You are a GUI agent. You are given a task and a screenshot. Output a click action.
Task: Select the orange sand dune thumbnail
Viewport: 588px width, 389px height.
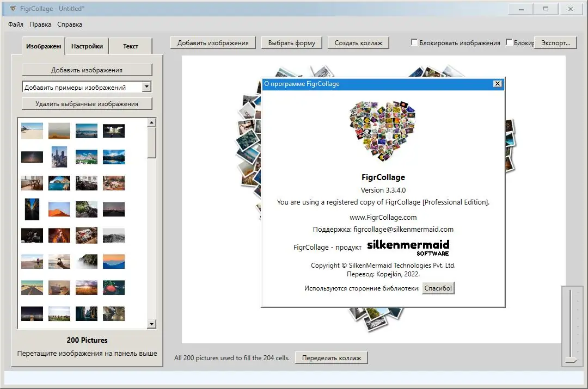59,209
